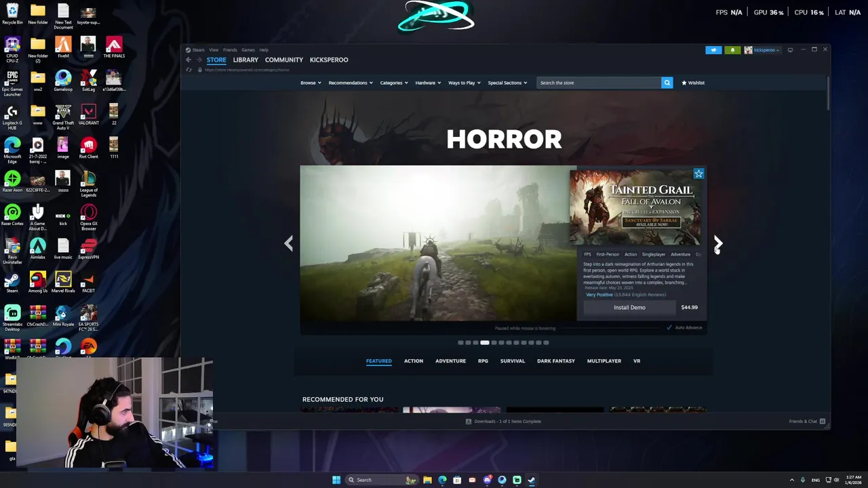
Task: Select the Riot Client desktop icon
Action: (88, 149)
